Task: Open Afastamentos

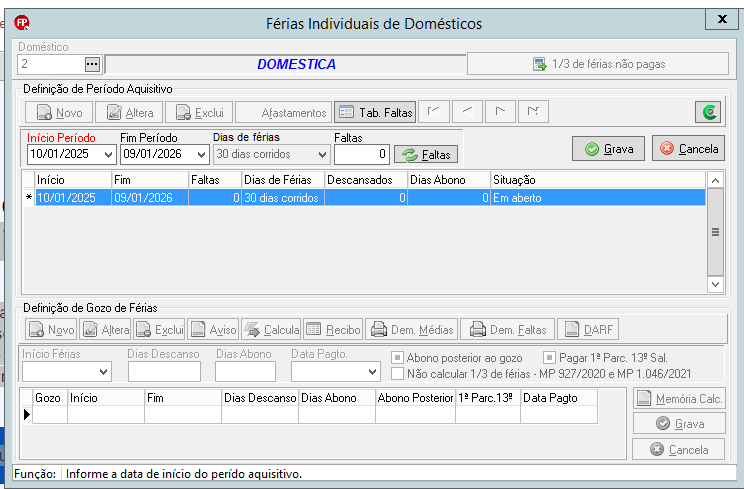Action: pyautogui.click(x=283, y=112)
